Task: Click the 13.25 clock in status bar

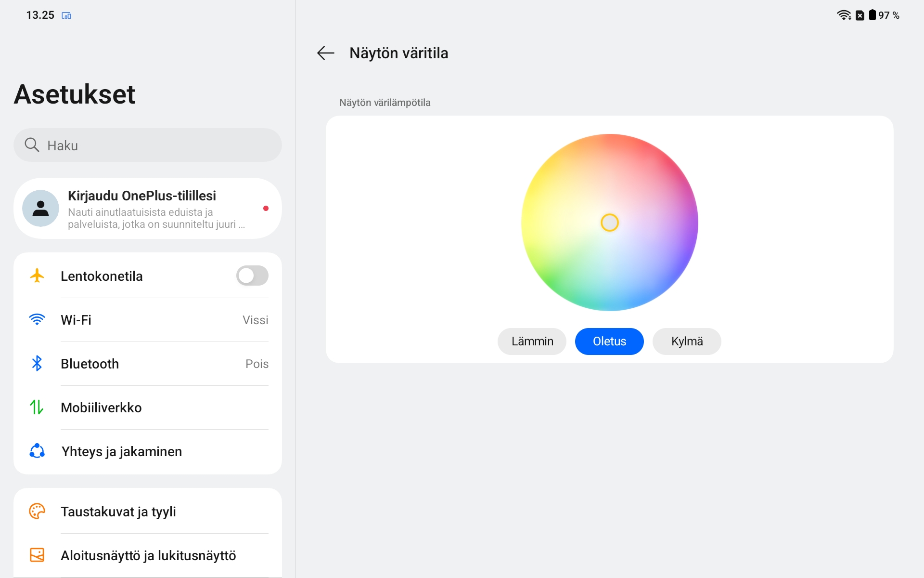Action: pyautogui.click(x=40, y=15)
